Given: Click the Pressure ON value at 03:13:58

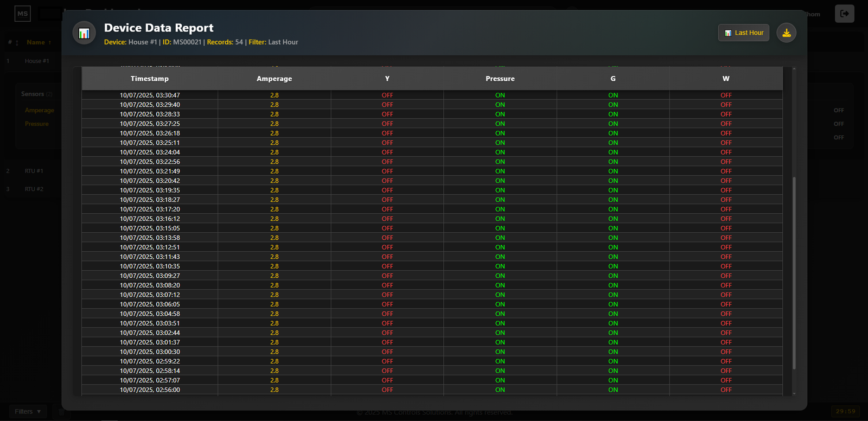Looking at the screenshot, I should tap(500, 238).
